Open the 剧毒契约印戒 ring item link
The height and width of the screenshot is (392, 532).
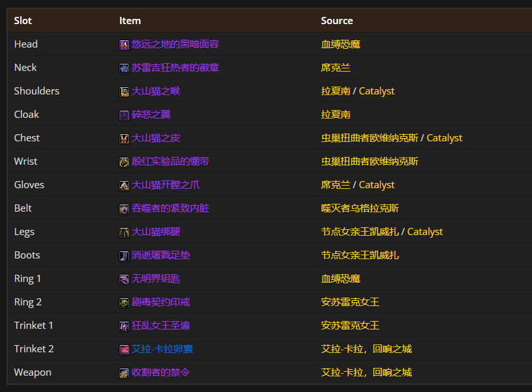click(160, 302)
